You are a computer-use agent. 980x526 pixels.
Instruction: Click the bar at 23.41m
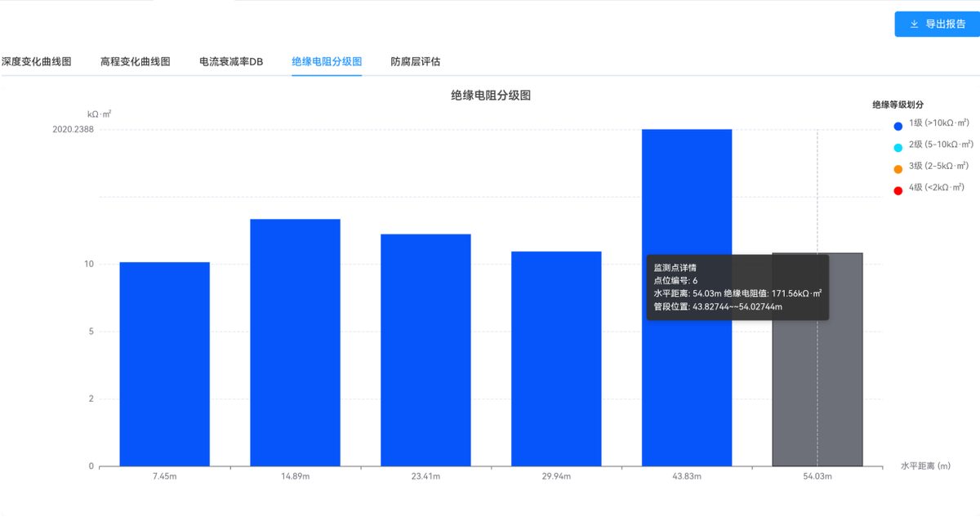(426, 350)
